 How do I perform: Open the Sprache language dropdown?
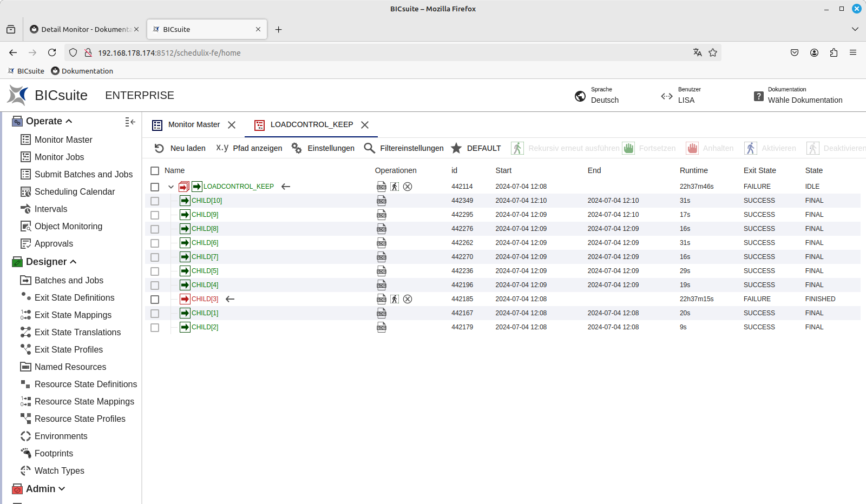[604, 100]
